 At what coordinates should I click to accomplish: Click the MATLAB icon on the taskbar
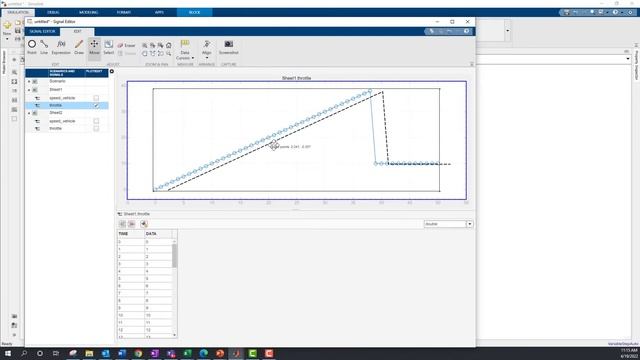(236, 353)
